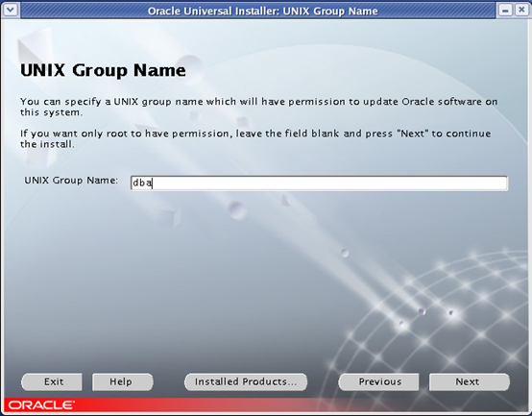Image resolution: width=532 pixels, height=416 pixels.
Task: Exit the Oracle installer
Action: [x=52, y=381]
